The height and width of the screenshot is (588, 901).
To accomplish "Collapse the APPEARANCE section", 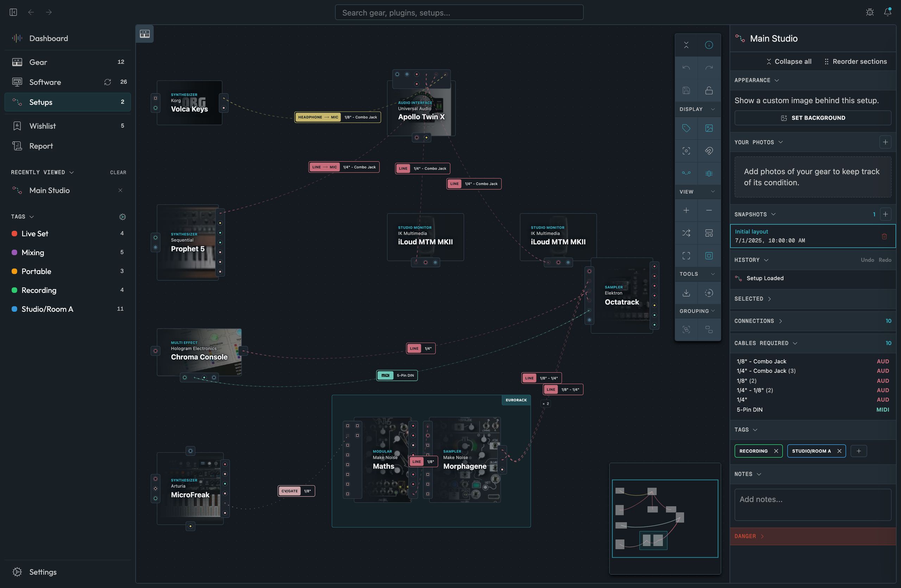I will pos(812,80).
